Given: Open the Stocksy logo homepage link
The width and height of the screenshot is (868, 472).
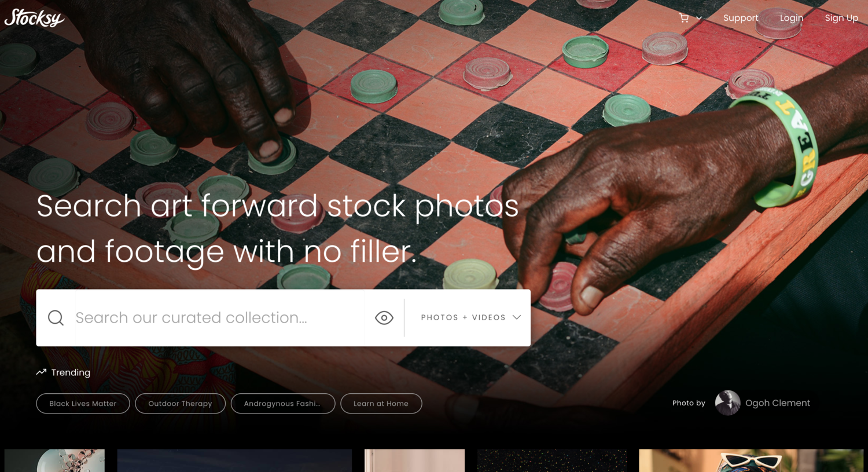Looking at the screenshot, I should [34, 18].
